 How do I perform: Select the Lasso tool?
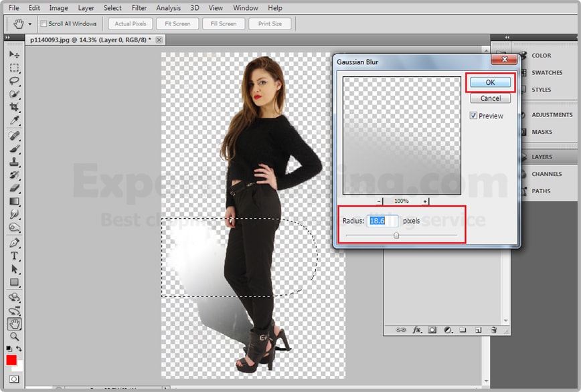coord(14,81)
